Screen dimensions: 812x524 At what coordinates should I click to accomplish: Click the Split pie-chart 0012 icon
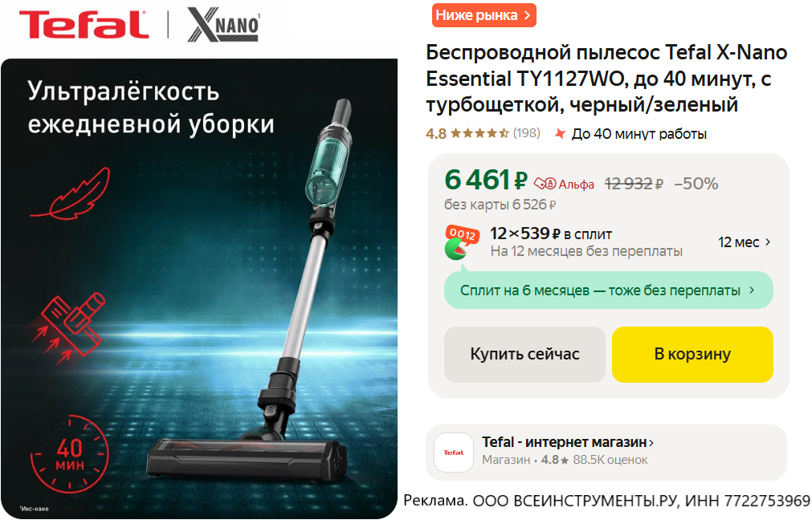click(461, 242)
